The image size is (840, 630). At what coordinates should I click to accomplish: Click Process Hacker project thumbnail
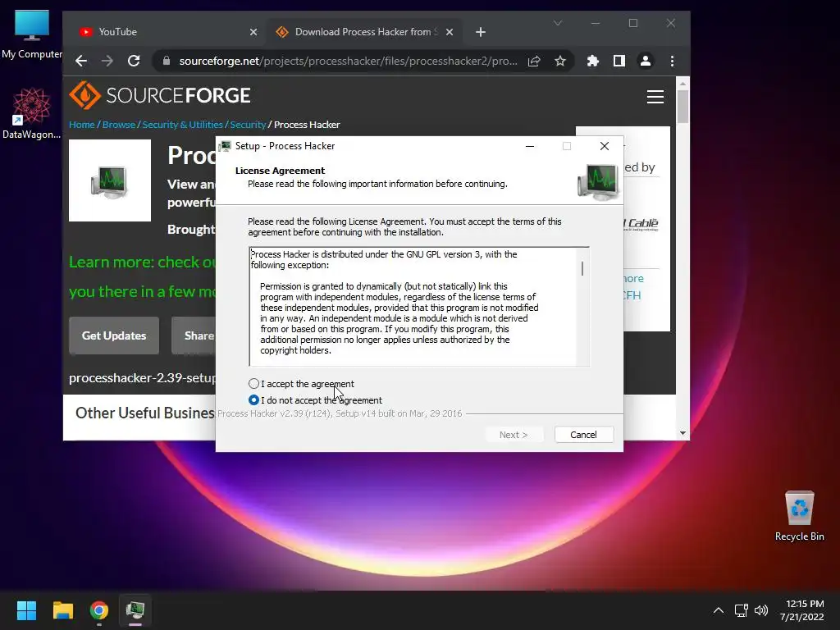point(110,180)
